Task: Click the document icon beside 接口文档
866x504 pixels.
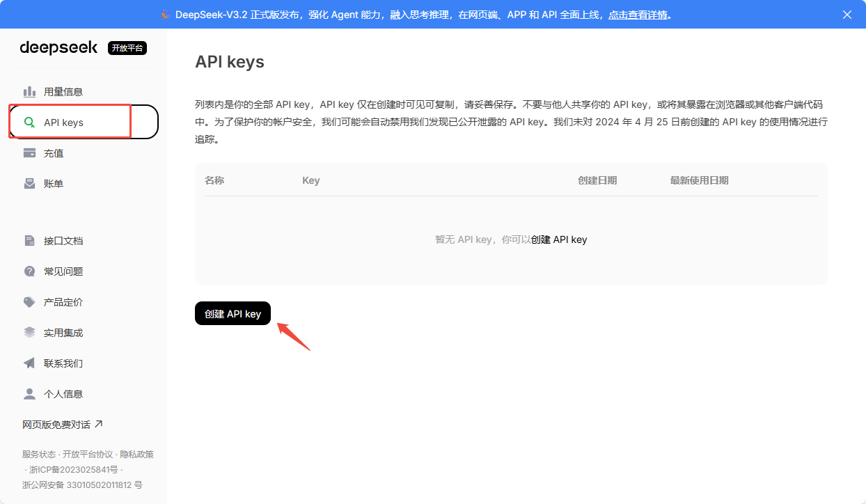Action: [29, 241]
